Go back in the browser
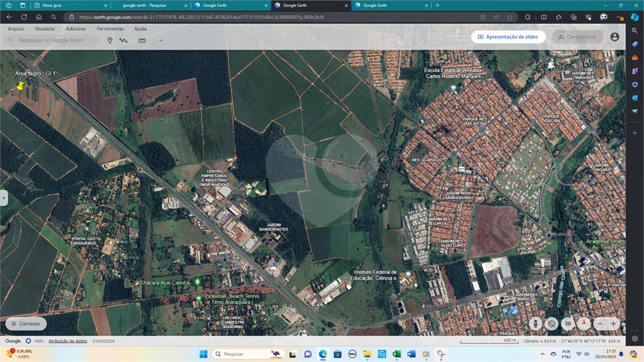Image resolution: width=644 pixels, height=362 pixels. point(9,17)
